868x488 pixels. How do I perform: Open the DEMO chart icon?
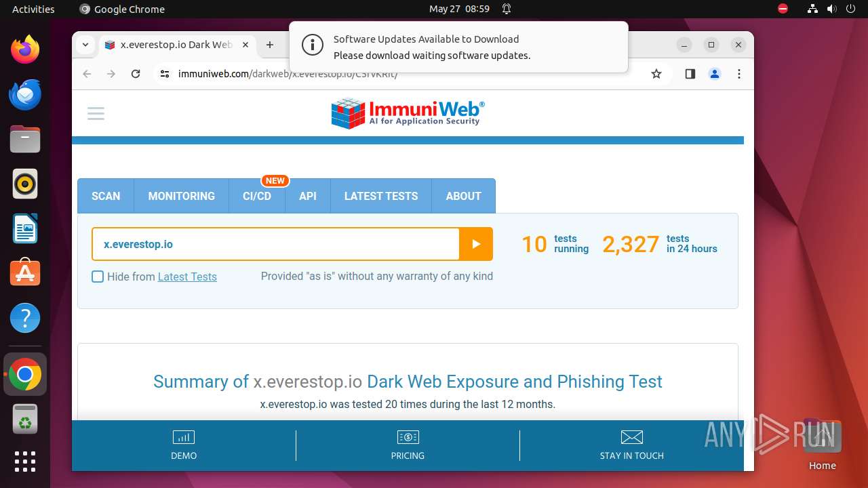click(x=184, y=437)
